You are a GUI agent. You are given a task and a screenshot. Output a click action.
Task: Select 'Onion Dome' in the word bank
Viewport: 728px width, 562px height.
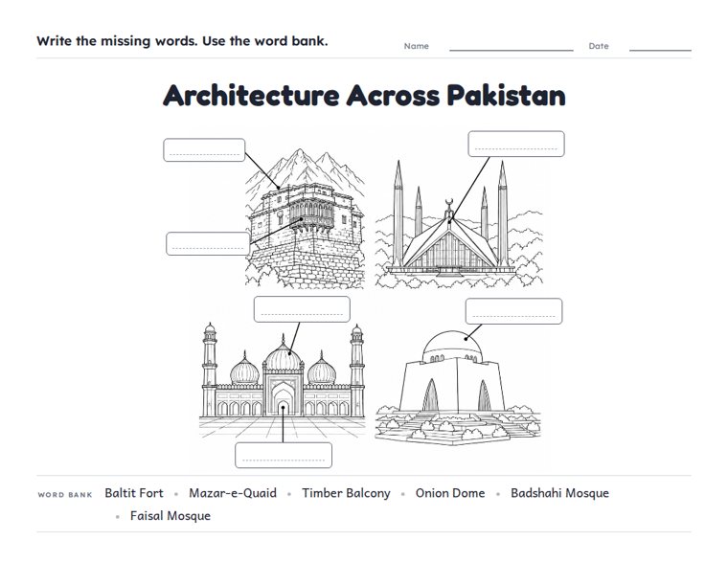click(x=450, y=493)
